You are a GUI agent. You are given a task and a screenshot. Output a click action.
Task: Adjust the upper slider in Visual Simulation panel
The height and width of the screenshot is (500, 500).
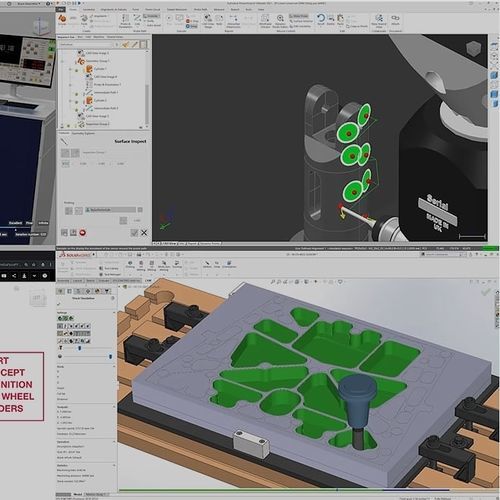[x=79, y=348]
